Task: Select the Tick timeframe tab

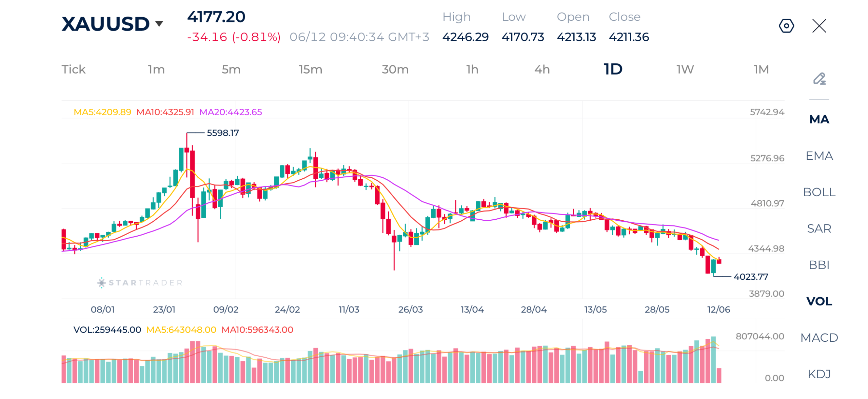Action: coord(74,69)
